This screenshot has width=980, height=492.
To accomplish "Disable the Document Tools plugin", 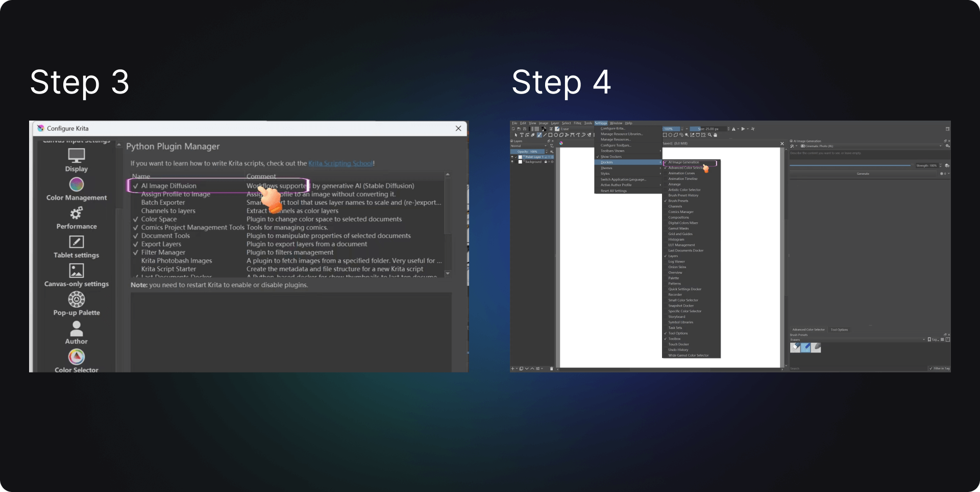I will [x=136, y=236].
